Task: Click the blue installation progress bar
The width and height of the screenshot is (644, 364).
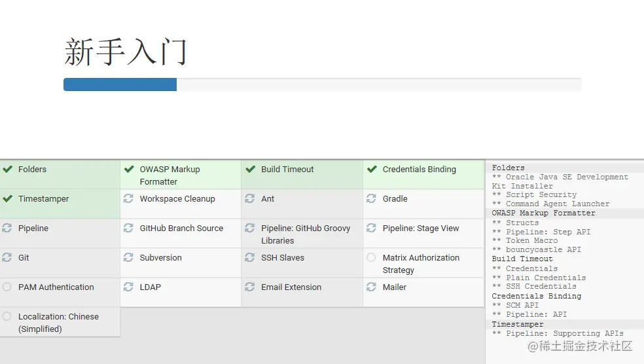Action: click(120, 84)
